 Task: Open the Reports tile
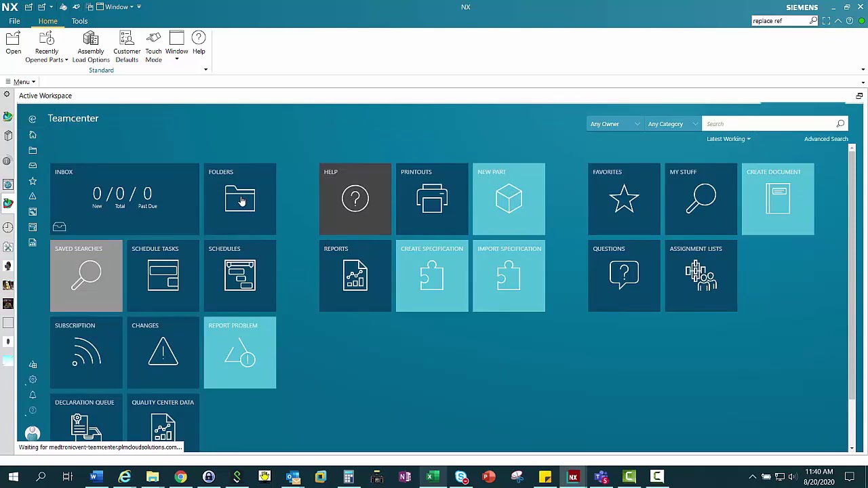(x=355, y=276)
